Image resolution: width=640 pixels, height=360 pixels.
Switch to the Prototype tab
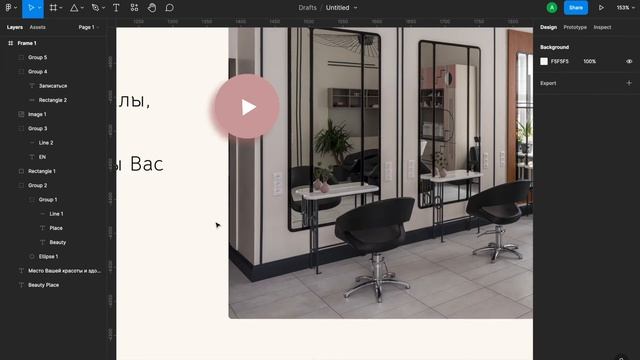[575, 27]
